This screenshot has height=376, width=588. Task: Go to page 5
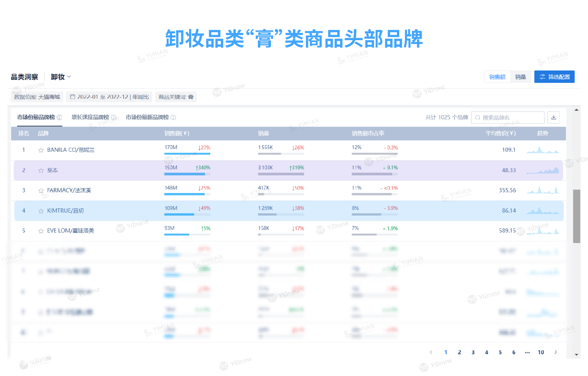tap(500, 352)
